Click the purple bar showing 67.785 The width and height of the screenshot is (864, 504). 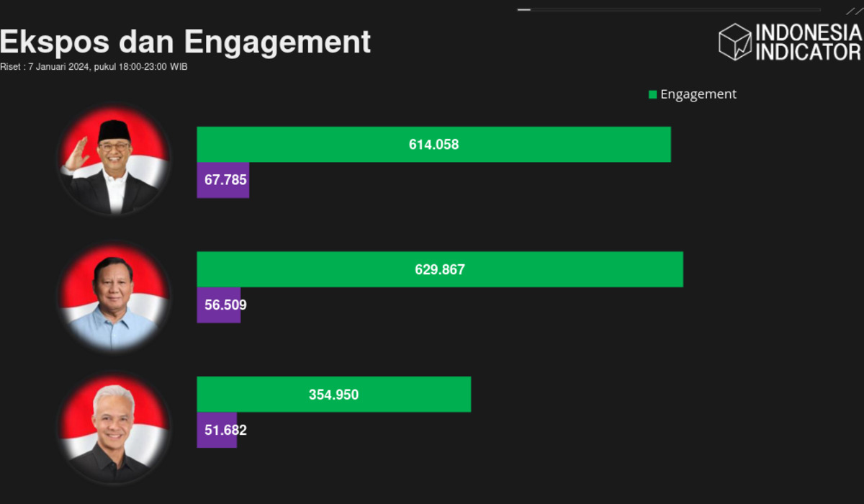pos(222,180)
